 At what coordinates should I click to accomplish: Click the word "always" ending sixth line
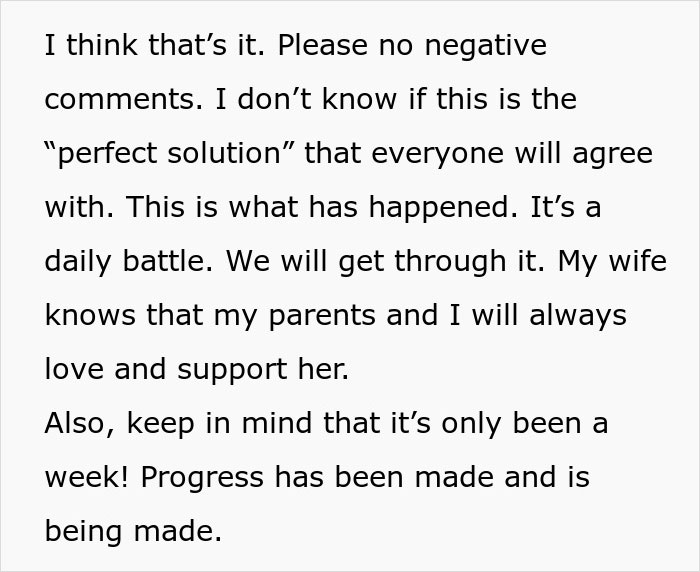578,315
